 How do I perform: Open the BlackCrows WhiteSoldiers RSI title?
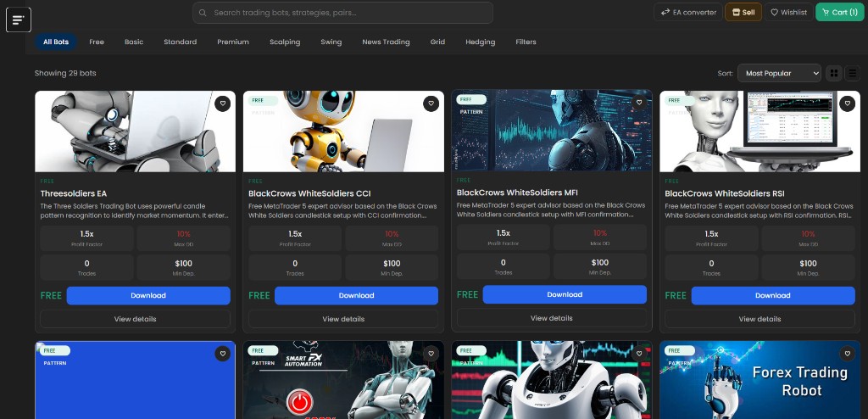[x=725, y=193]
